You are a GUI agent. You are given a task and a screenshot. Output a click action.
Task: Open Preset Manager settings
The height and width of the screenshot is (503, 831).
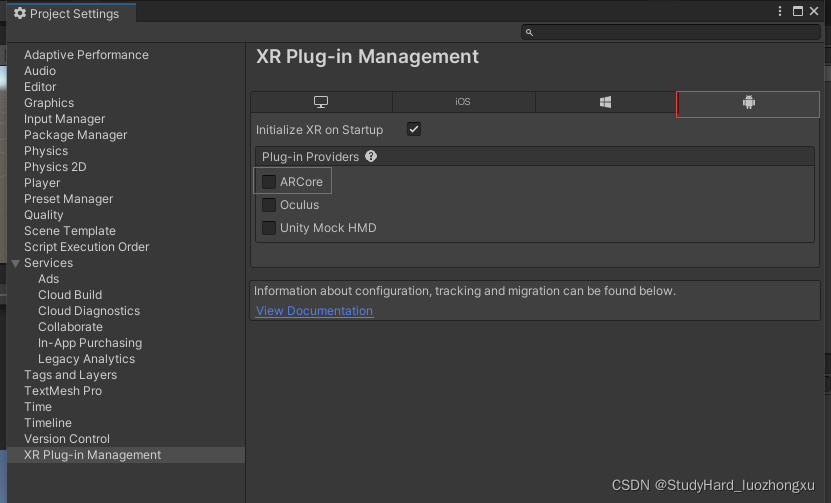coord(68,199)
